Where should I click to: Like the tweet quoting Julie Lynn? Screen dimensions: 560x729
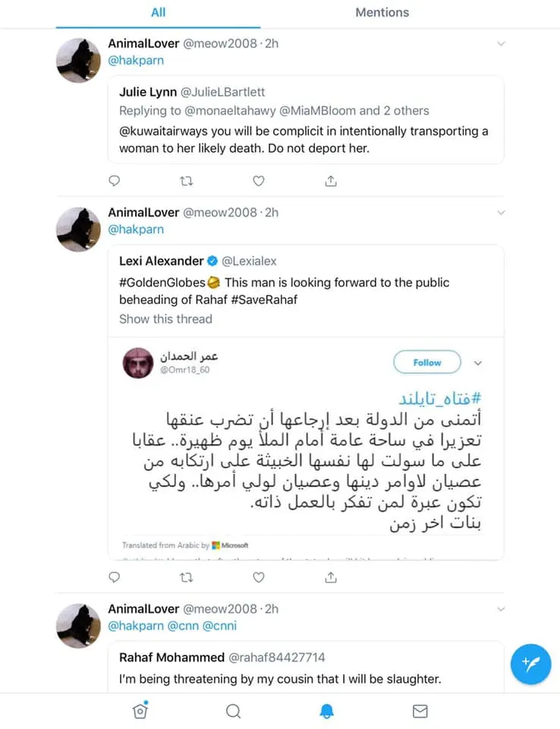point(258,181)
